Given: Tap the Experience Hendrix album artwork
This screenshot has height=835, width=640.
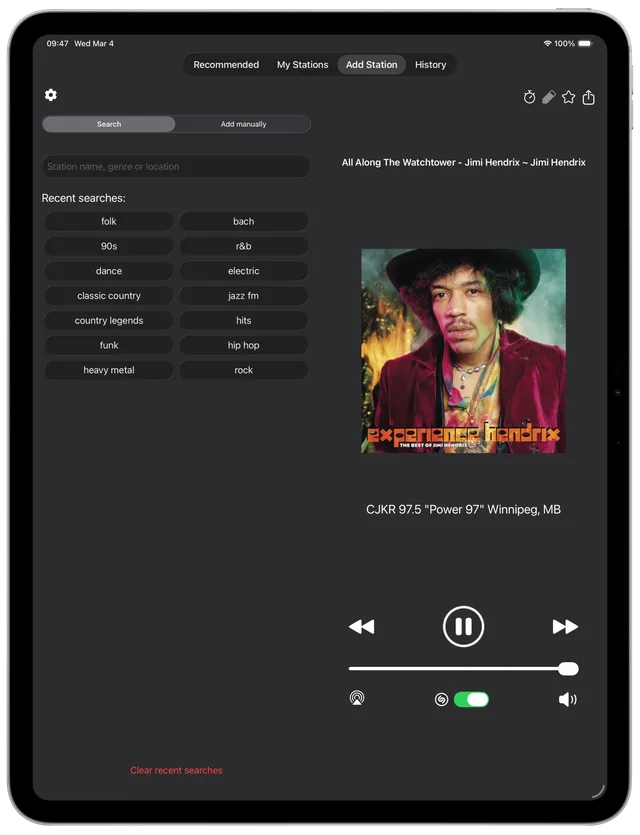Looking at the screenshot, I should [463, 351].
